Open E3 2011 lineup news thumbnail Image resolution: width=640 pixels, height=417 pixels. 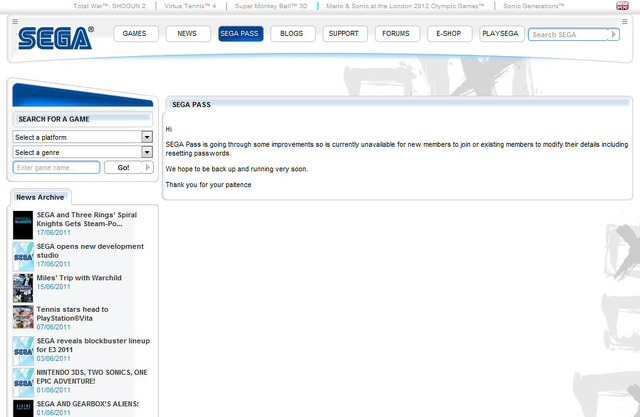(23, 351)
